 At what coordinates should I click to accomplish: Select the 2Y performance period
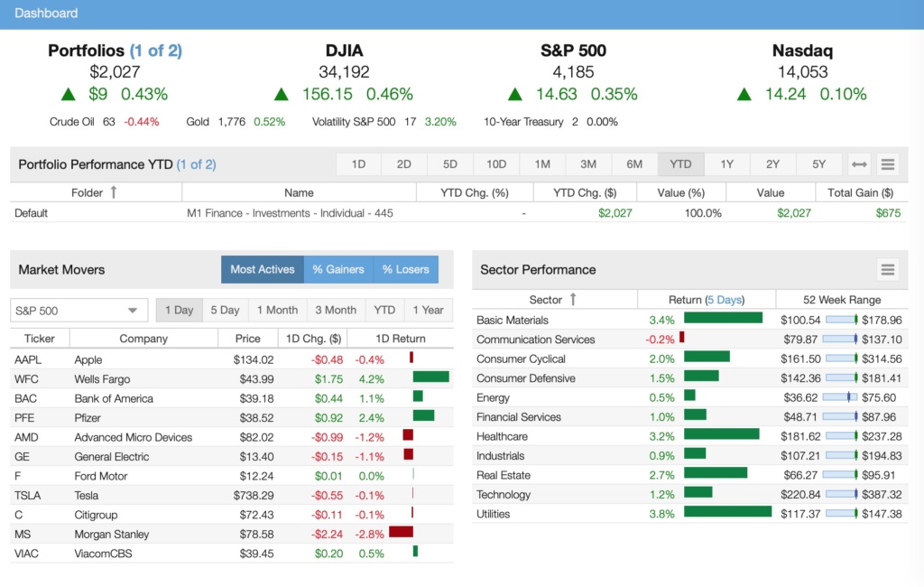(772, 164)
